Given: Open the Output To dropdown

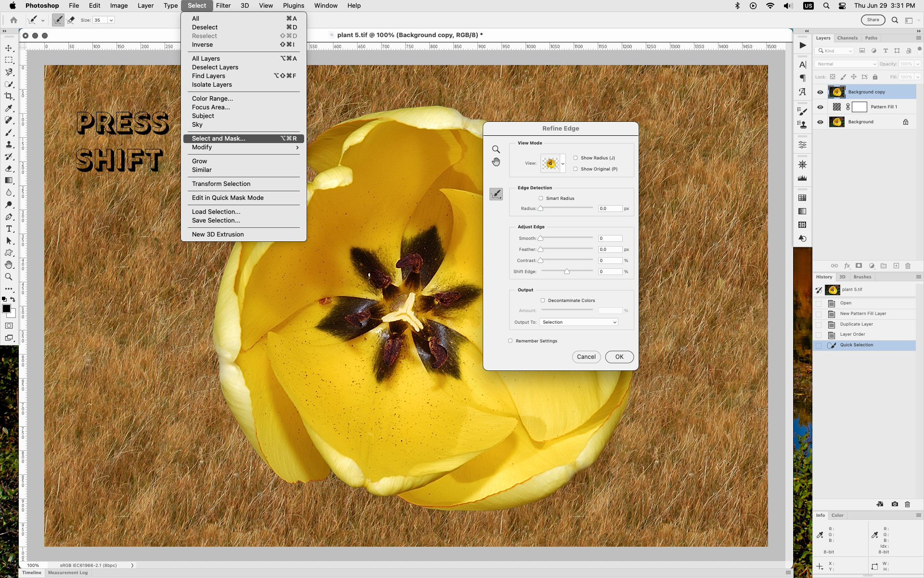Looking at the screenshot, I should (x=579, y=322).
